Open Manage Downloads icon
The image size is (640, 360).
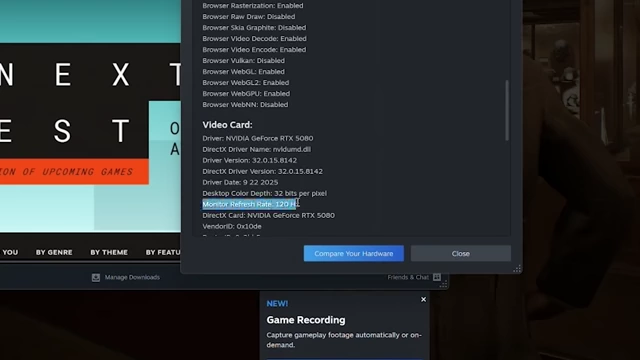(96, 278)
